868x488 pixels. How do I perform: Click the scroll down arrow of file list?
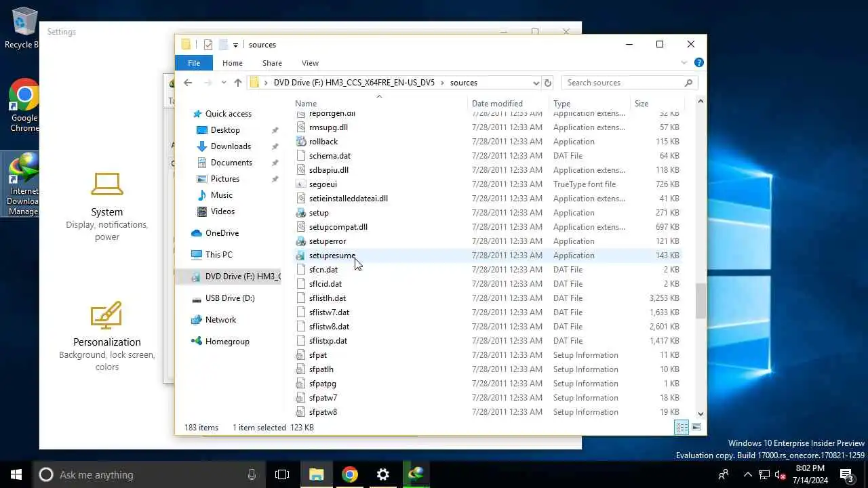click(x=701, y=413)
